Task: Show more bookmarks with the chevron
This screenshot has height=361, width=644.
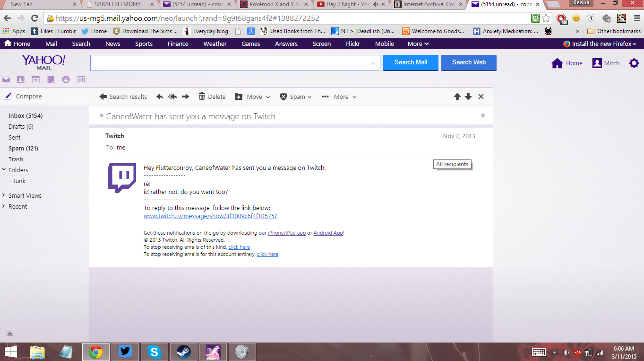Action: (x=577, y=31)
